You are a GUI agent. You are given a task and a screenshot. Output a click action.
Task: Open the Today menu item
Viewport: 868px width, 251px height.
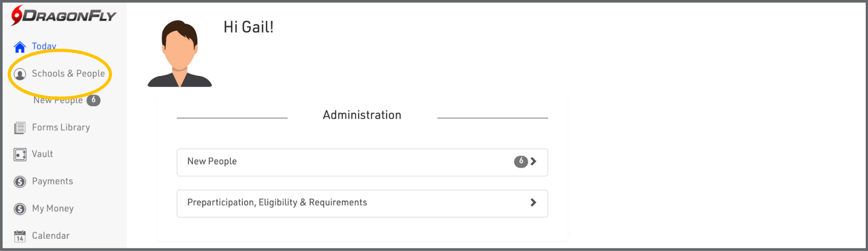(x=44, y=46)
